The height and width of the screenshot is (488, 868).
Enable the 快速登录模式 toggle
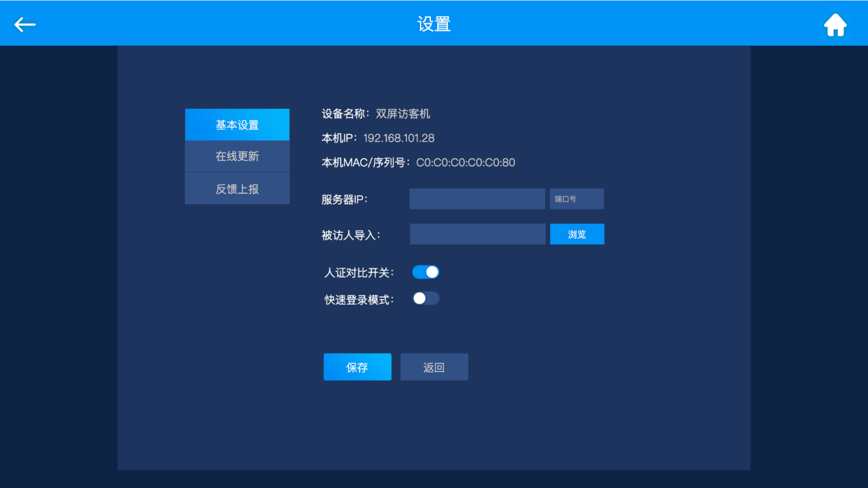(x=425, y=298)
